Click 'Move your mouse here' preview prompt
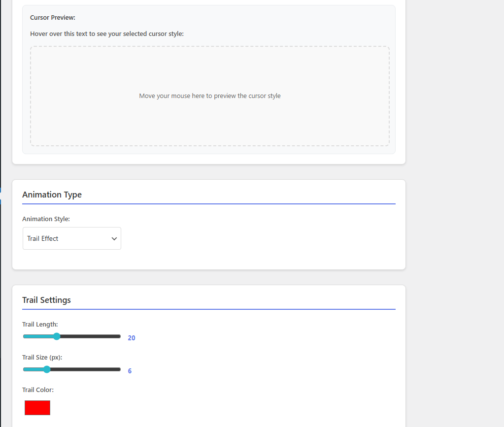The image size is (504, 427). (x=210, y=96)
